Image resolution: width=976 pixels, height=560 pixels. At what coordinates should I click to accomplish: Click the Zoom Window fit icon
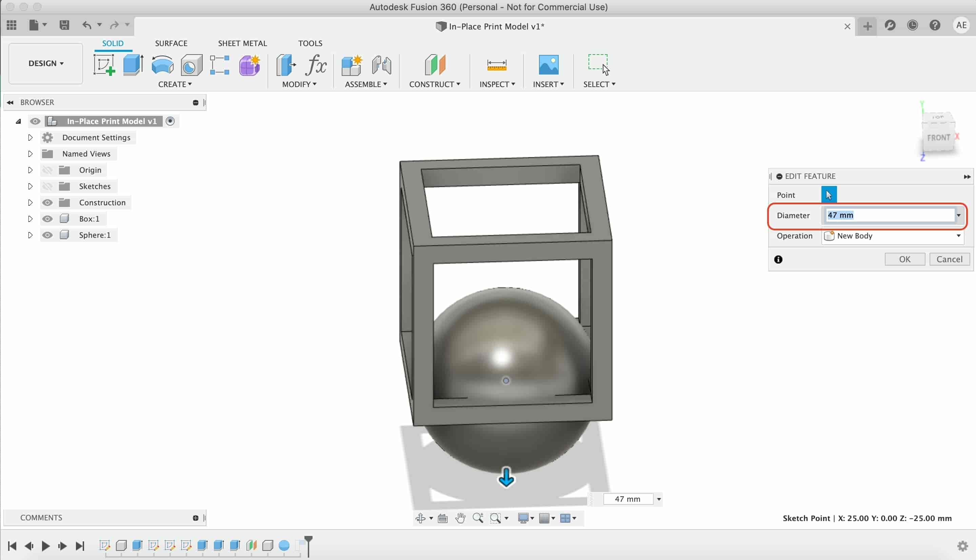(496, 518)
